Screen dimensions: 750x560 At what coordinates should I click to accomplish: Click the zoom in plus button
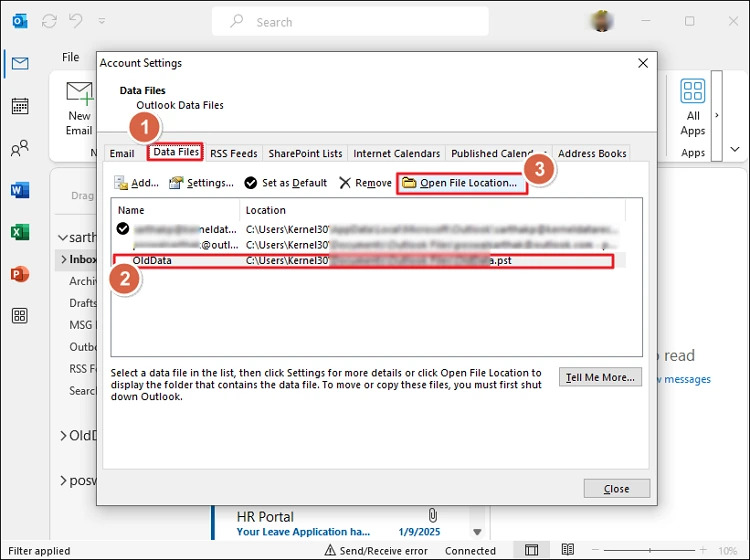[x=703, y=550]
